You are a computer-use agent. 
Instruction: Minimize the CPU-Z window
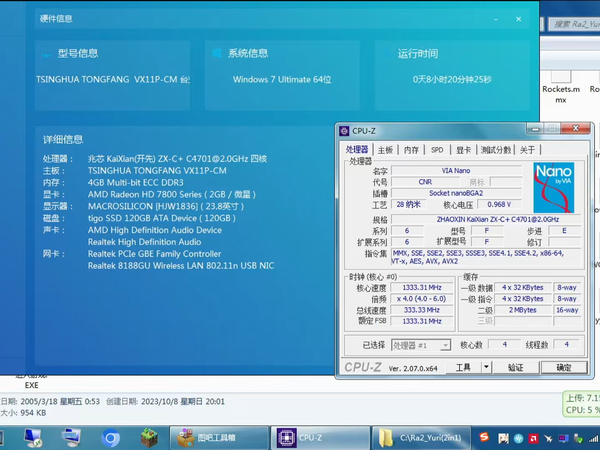pyautogui.click(x=535, y=129)
